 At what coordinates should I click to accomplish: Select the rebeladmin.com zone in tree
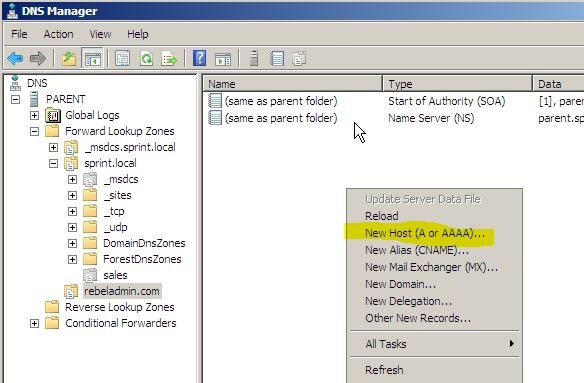[121, 291]
